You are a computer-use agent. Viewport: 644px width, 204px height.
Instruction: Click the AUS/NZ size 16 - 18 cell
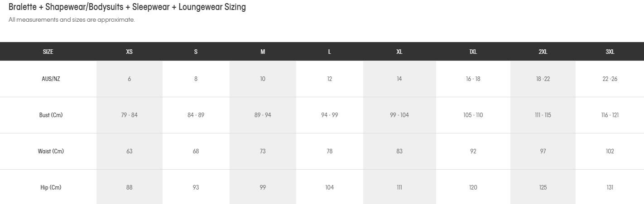(473, 79)
